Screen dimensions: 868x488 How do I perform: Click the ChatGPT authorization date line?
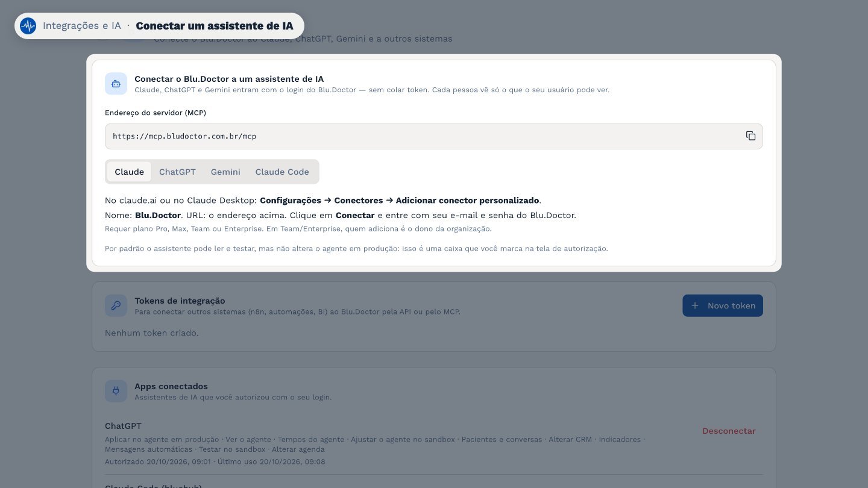pyautogui.click(x=215, y=461)
